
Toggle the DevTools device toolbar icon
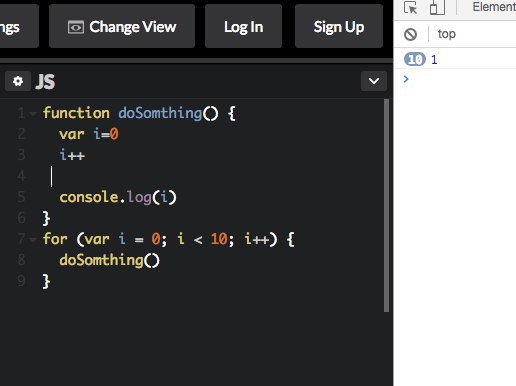[437, 7]
